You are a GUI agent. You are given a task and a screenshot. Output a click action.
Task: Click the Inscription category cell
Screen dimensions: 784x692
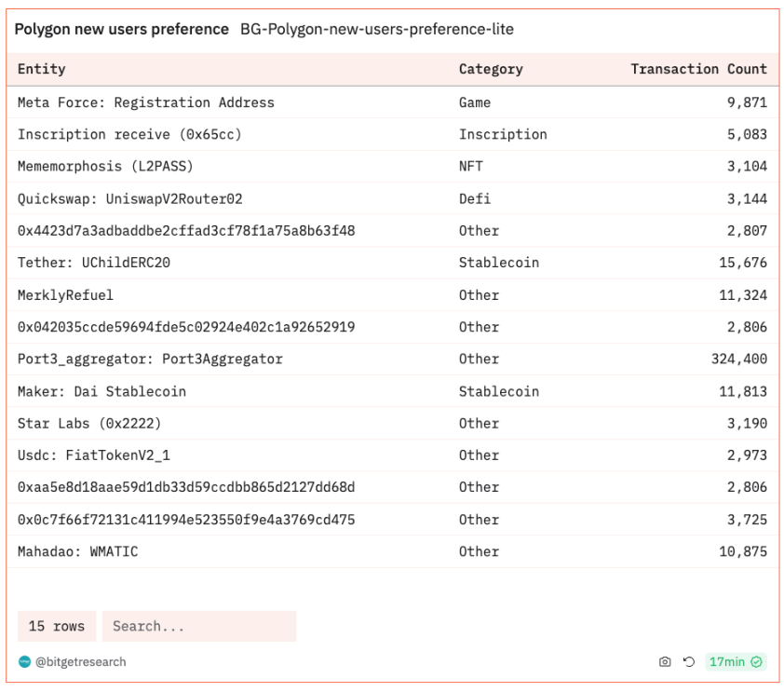[x=503, y=134]
